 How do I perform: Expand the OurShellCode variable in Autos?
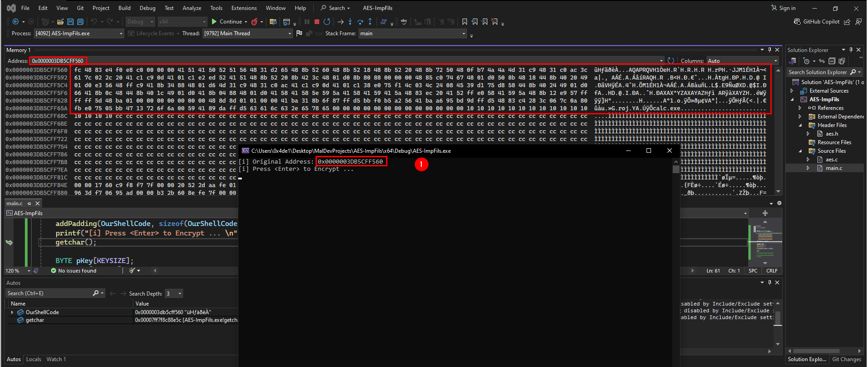pyautogui.click(x=12, y=312)
